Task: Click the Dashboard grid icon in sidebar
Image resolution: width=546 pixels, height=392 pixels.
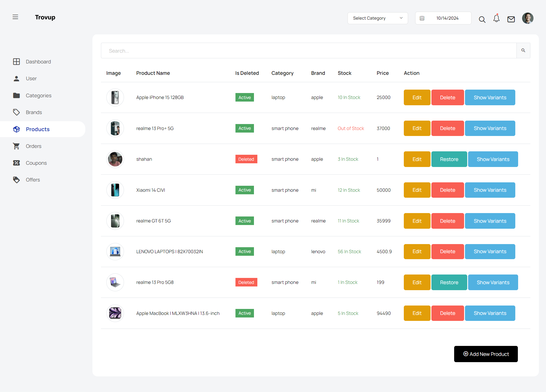Action: pyautogui.click(x=16, y=62)
